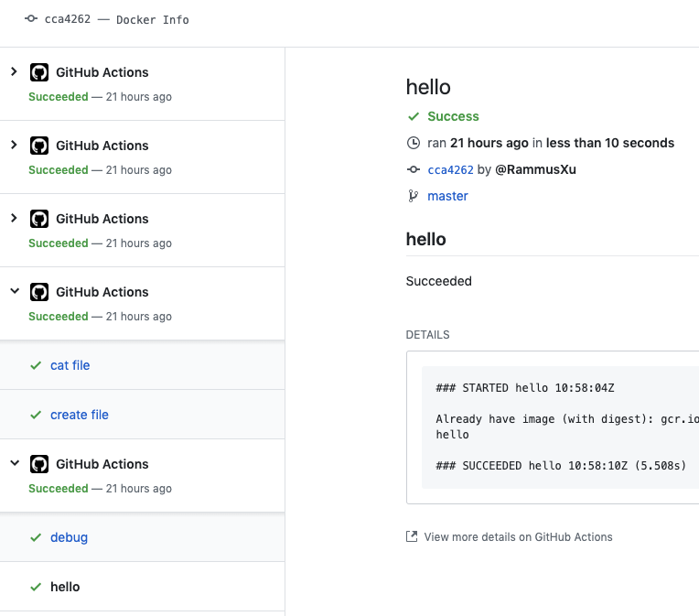Click the external link icon near View more details
Screen dimensions: 699x616
(412, 536)
